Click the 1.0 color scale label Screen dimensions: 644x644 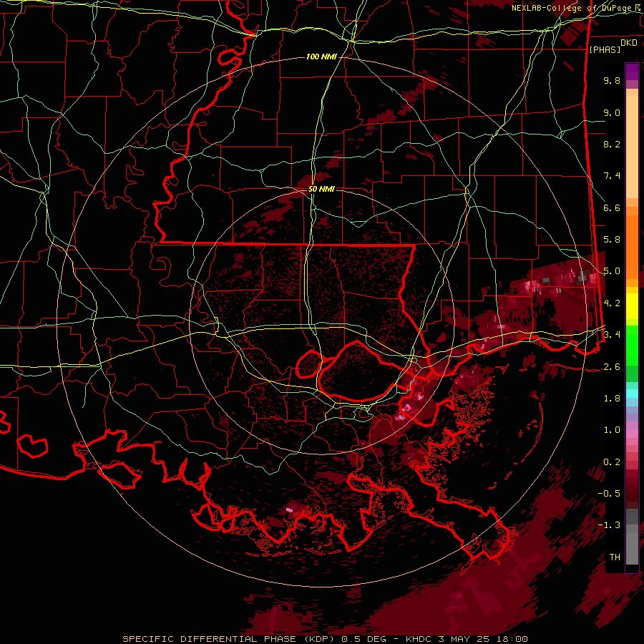pos(612,430)
